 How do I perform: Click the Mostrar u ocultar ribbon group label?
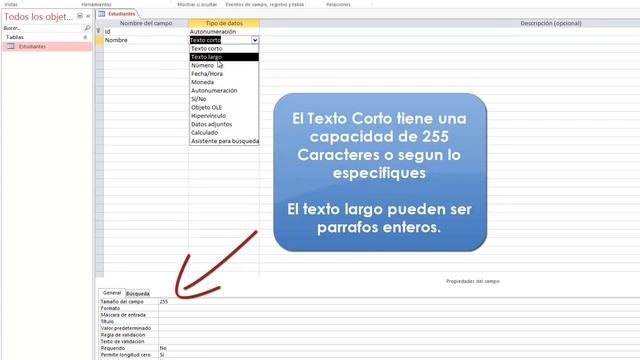point(197,4)
